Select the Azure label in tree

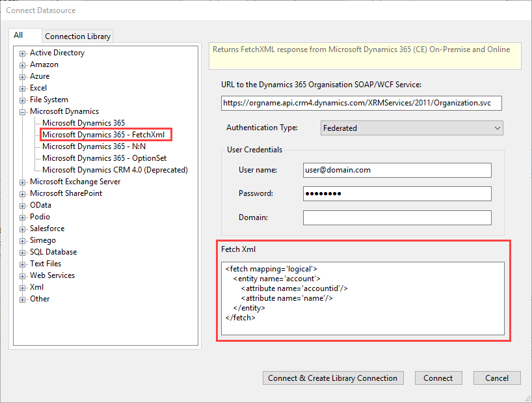click(40, 76)
